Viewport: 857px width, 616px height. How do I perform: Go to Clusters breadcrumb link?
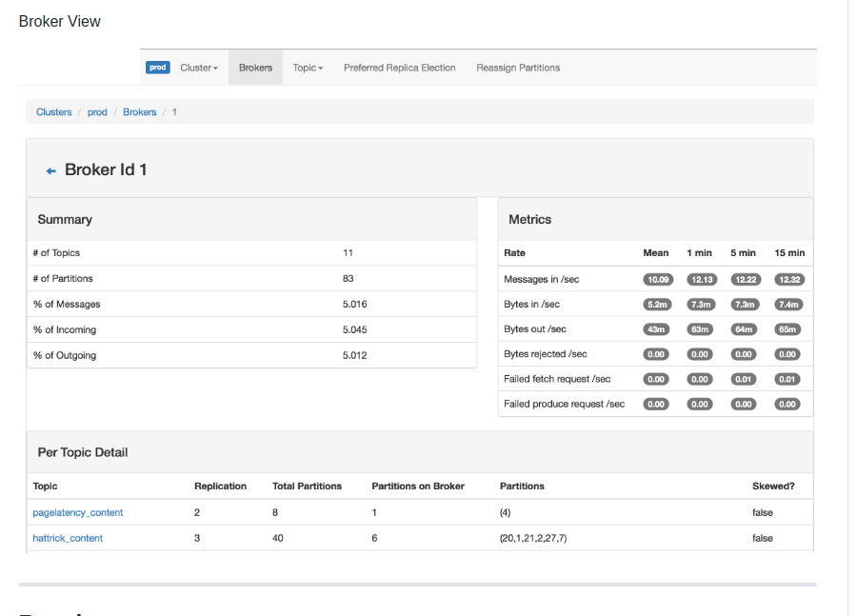tap(54, 112)
